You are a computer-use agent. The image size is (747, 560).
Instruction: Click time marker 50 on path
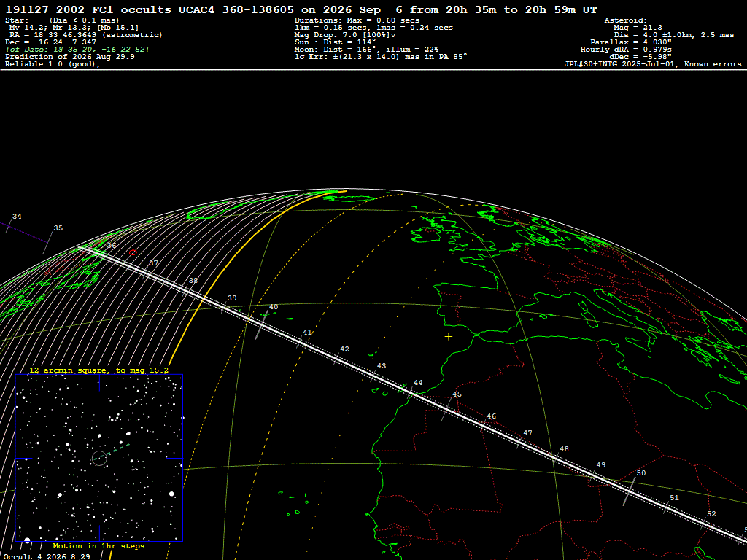(x=630, y=491)
